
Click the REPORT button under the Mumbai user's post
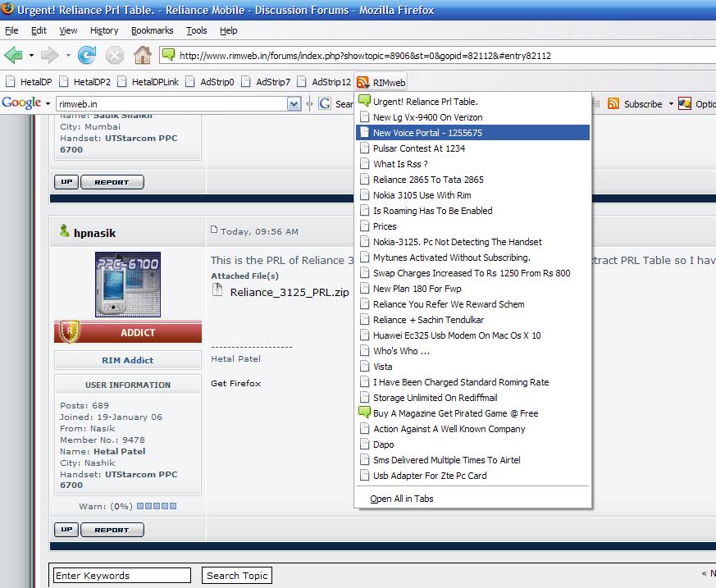pos(112,182)
